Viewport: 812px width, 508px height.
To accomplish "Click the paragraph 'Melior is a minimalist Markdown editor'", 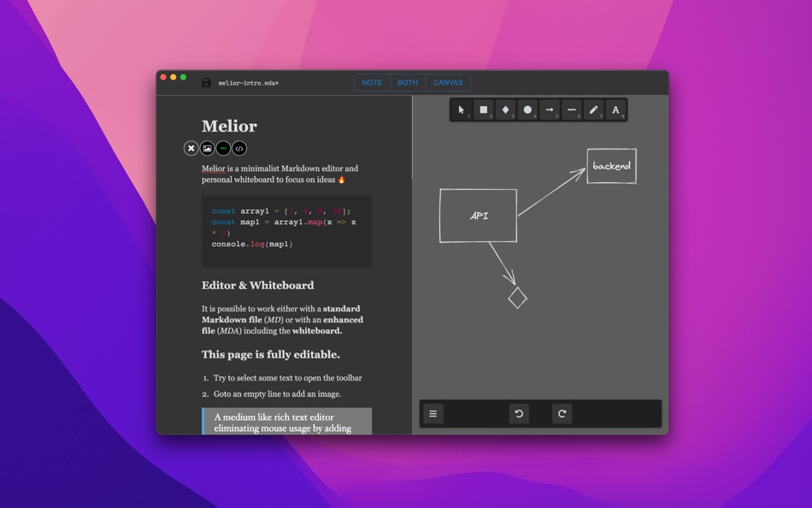I will click(280, 174).
